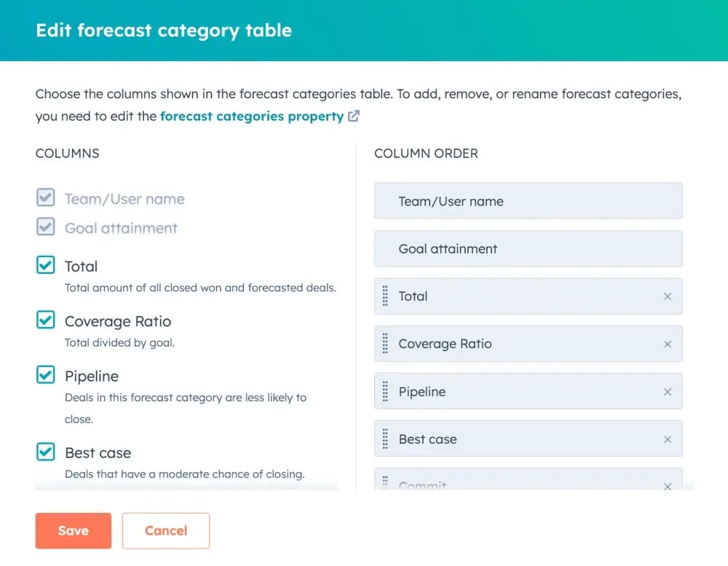Open the forecast categories property link
Image resolution: width=728 pixels, height=566 pixels.
pos(251,116)
